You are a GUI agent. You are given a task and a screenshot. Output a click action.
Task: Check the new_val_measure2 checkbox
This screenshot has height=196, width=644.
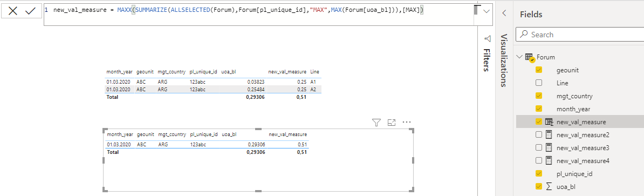(x=539, y=135)
